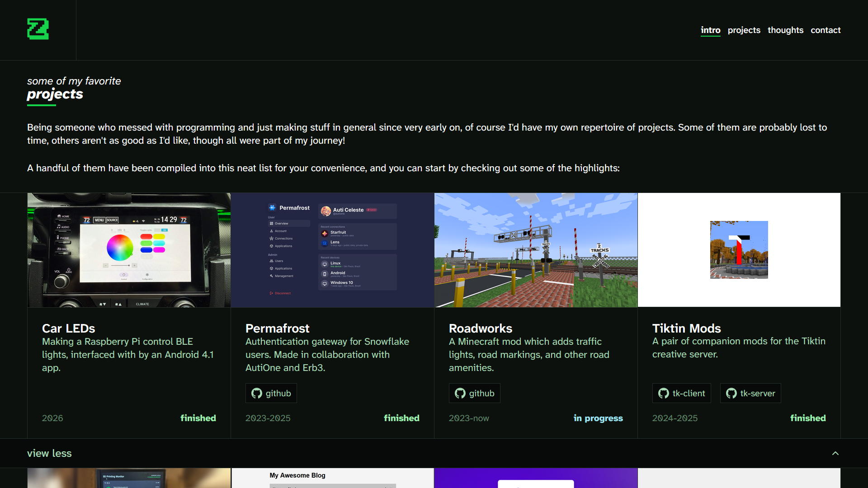Image resolution: width=868 pixels, height=488 pixels.
Task: Open Permafrost github link
Action: (x=271, y=393)
